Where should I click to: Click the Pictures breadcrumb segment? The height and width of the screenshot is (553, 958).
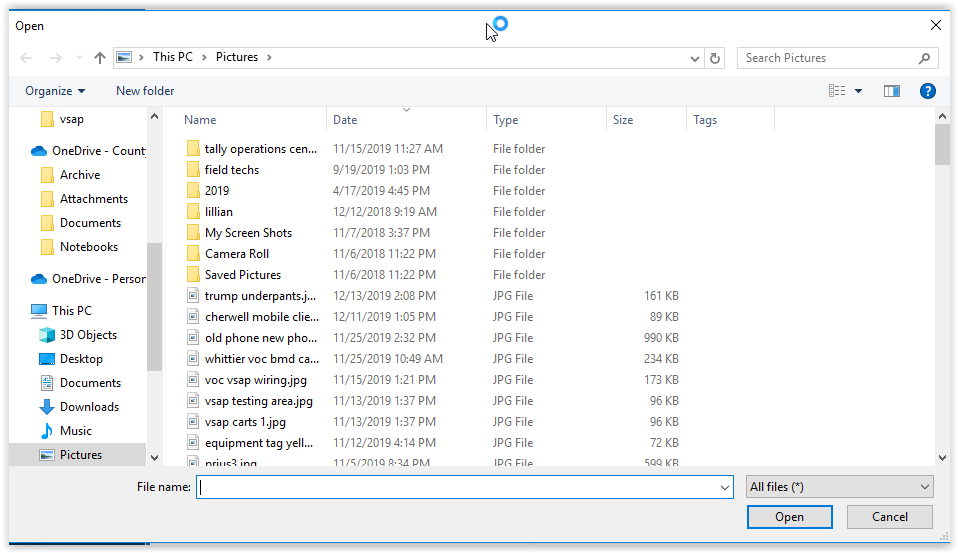[x=236, y=57]
